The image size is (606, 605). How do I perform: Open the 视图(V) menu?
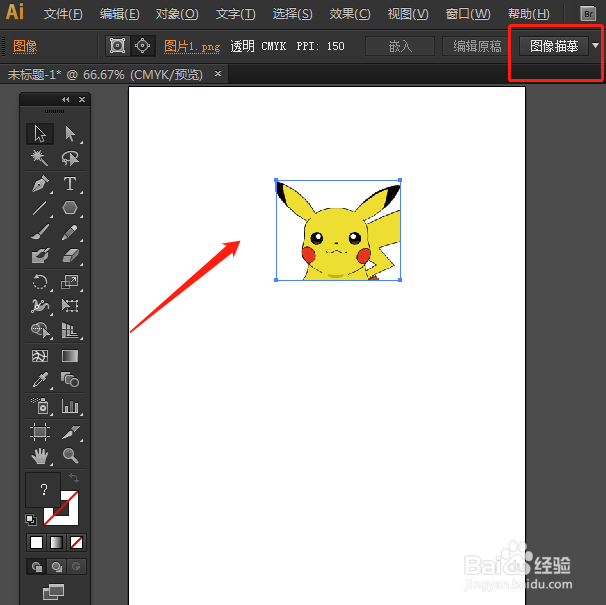pyautogui.click(x=408, y=14)
